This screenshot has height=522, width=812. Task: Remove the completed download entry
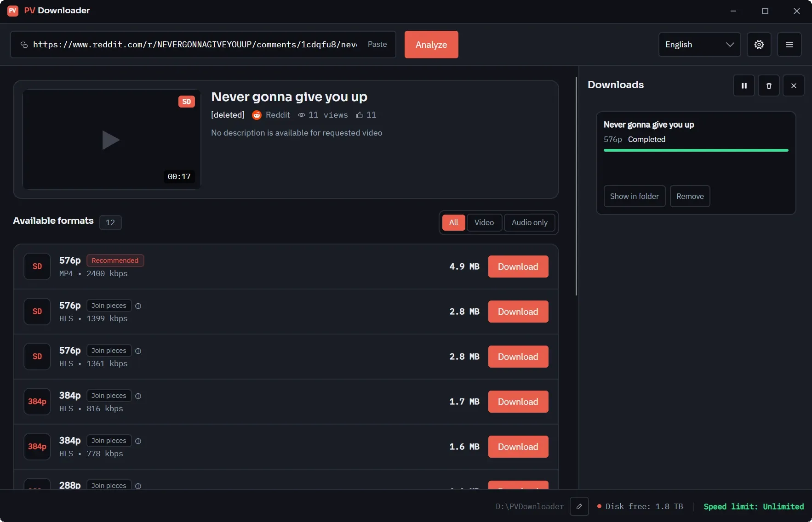coord(690,196)
